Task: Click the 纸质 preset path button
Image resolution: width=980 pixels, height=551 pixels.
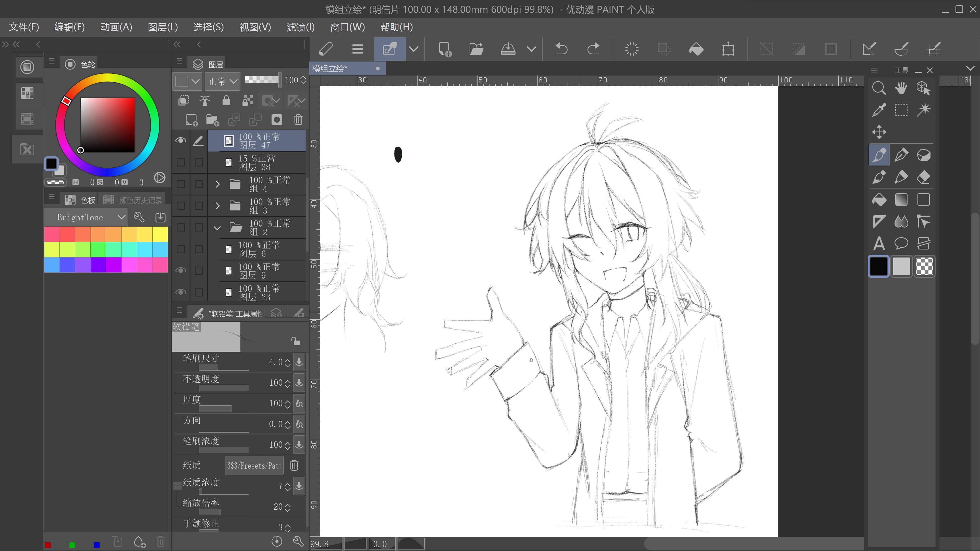Action: [254, 466]
